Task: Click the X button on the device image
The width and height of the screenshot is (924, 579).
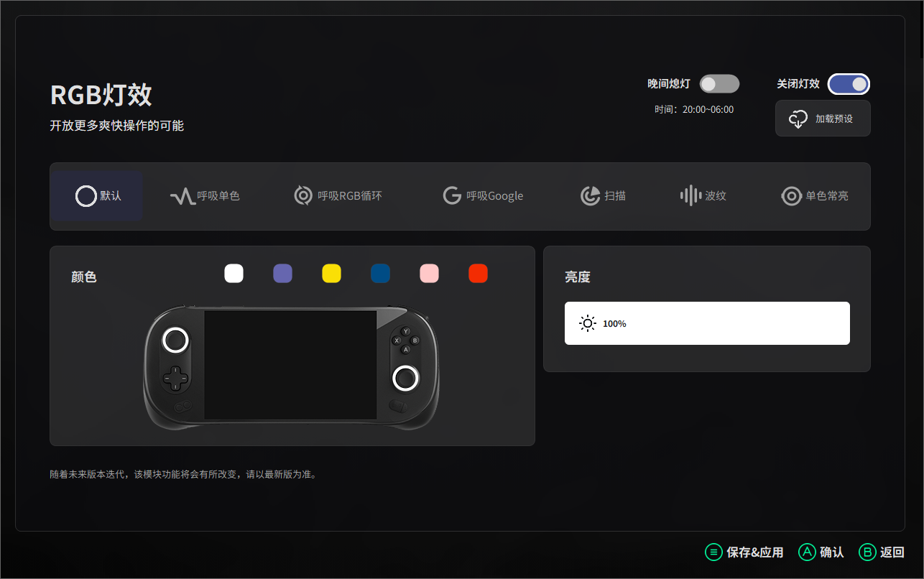Action: point(397,340)
